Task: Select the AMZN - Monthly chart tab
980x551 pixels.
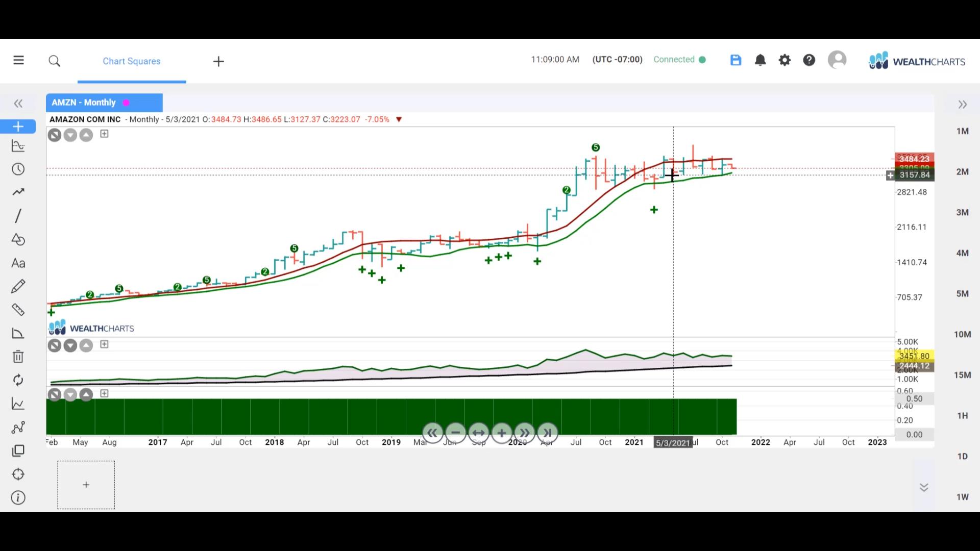Action: 104,103
